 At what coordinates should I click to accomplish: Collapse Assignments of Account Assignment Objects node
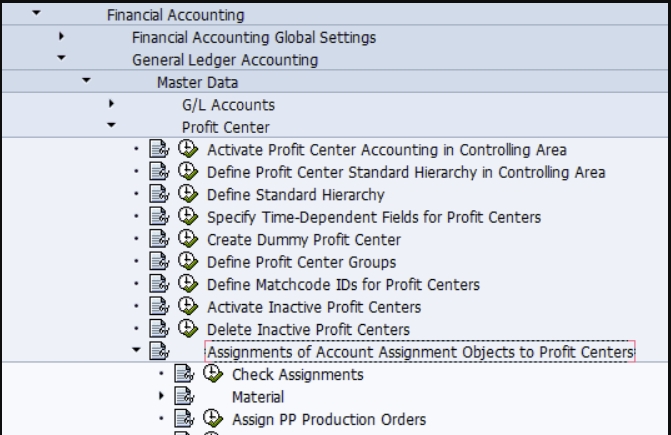pos(136,351)
